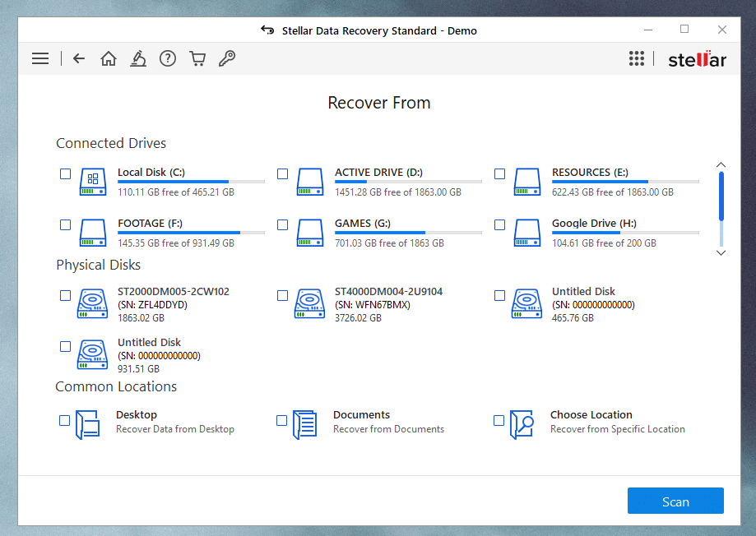Click the connected drives vertical scrollbar
This screenshot has width=756, height=536.
721,197
